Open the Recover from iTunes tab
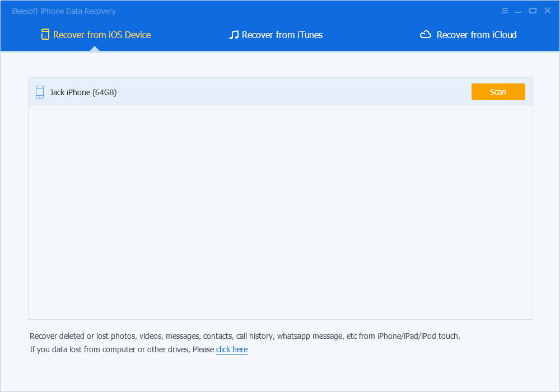The image size is (560, 392). tap(282, 35)
